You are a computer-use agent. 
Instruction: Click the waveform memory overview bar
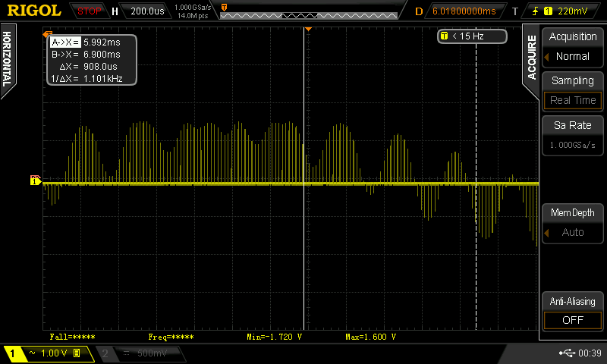(309, 15)
